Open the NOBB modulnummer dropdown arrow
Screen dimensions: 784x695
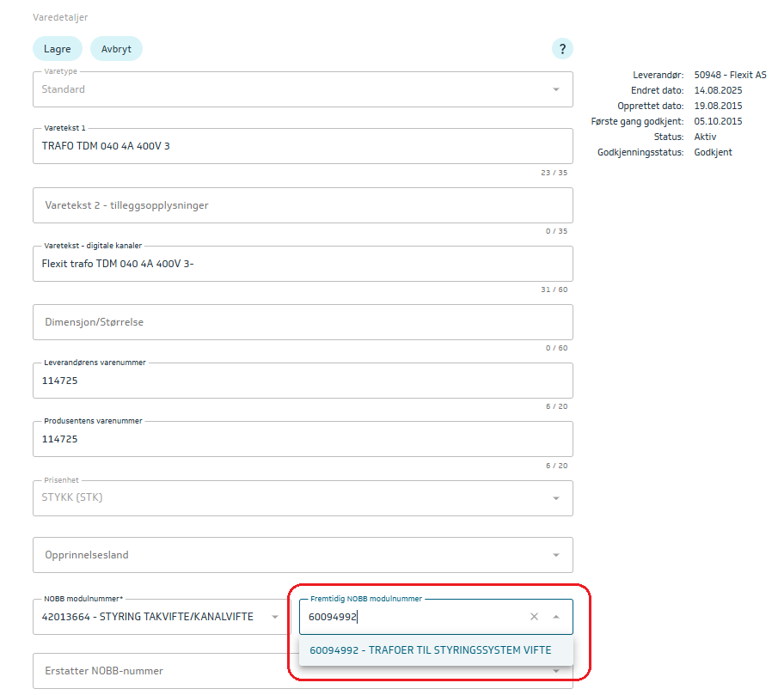click(274, 617)
